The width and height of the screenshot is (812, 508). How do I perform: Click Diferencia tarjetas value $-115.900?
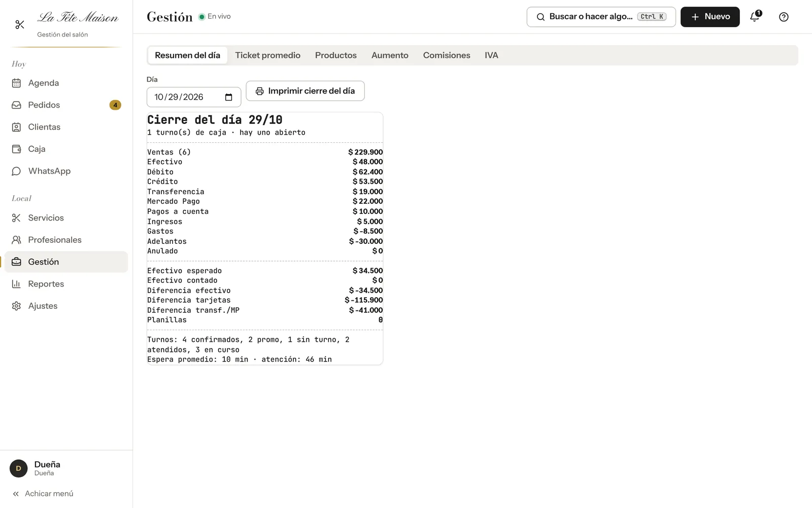pos(364,300)
